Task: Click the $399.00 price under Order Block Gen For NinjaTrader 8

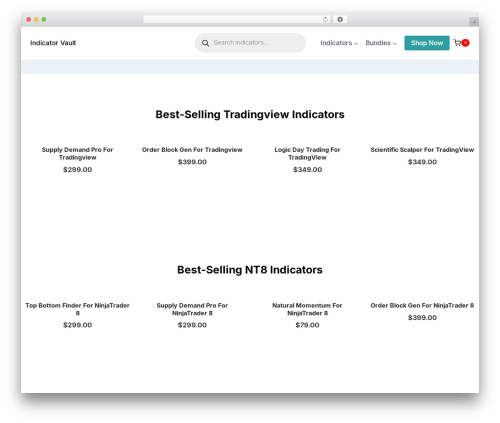Action: point(422,318)
